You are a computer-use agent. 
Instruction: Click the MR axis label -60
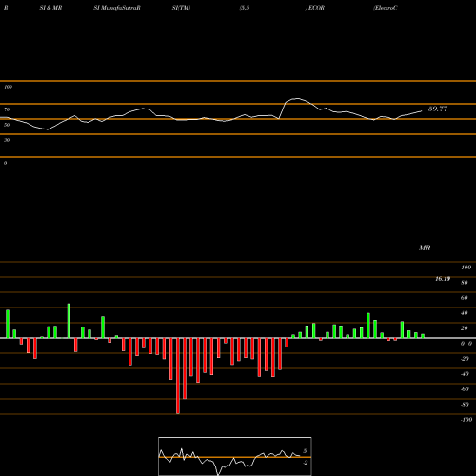point(465,389)
